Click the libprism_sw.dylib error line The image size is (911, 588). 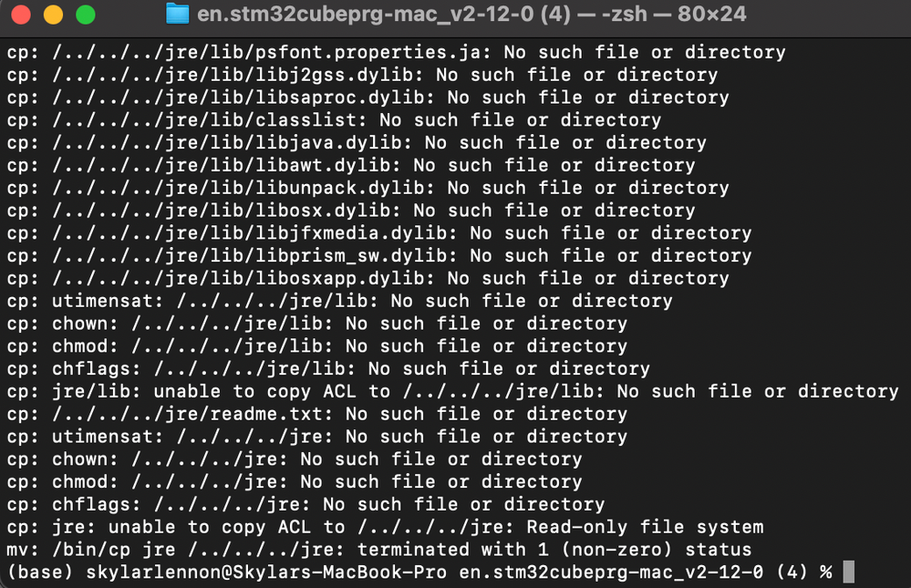click(x=379, y=256)
